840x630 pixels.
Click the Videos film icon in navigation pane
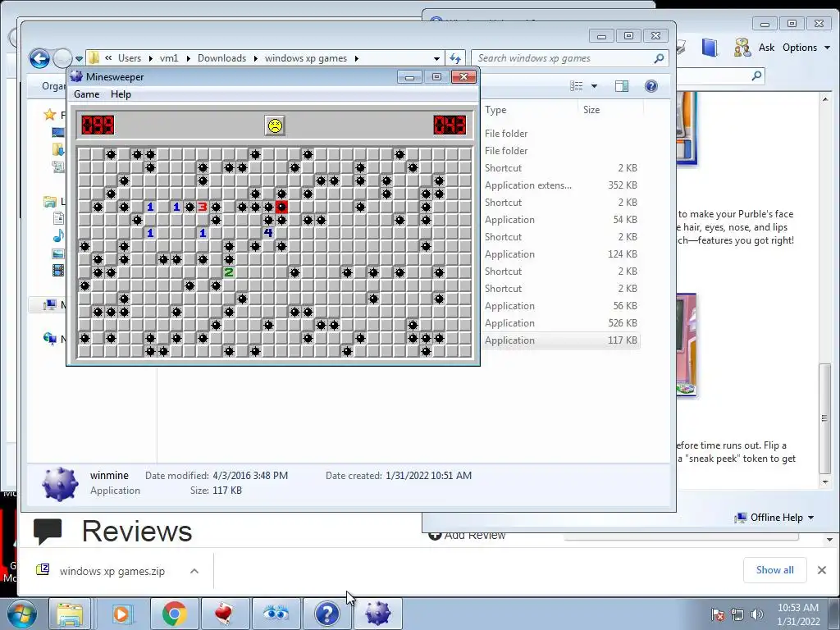point(58,270)
